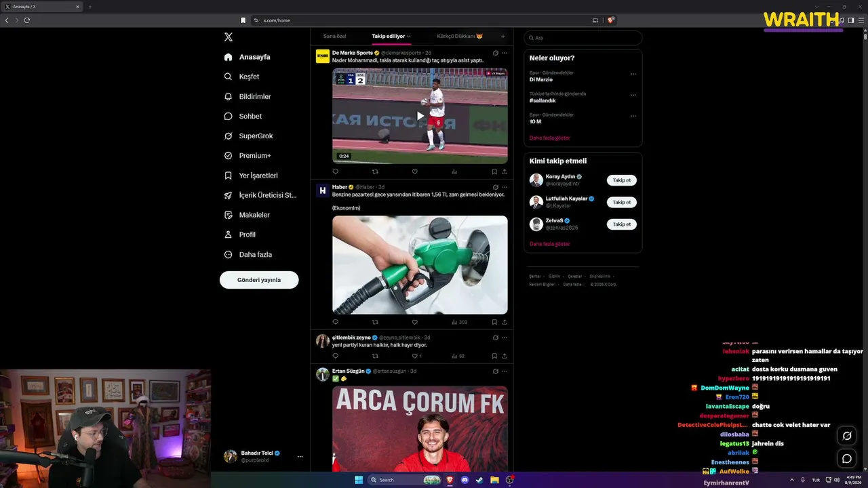Reply to the Haber fuel post
This screenshot has width=868, height=488.
point(335,322)
